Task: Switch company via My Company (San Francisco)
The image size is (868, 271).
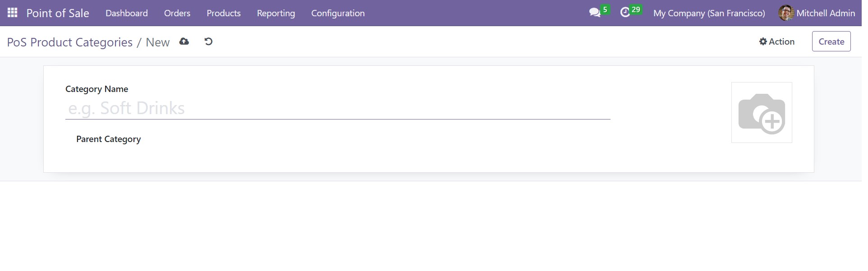Action: (x=709, y=13)
